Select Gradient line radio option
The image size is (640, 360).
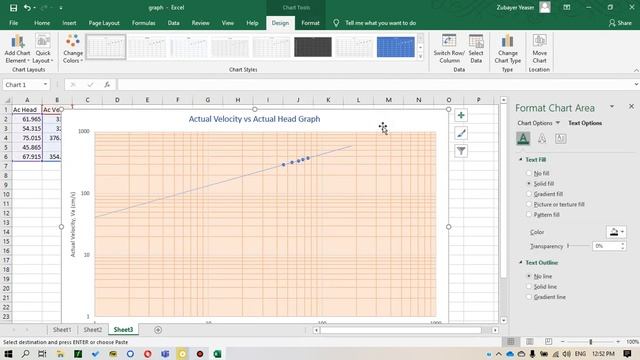pos(529,297)
